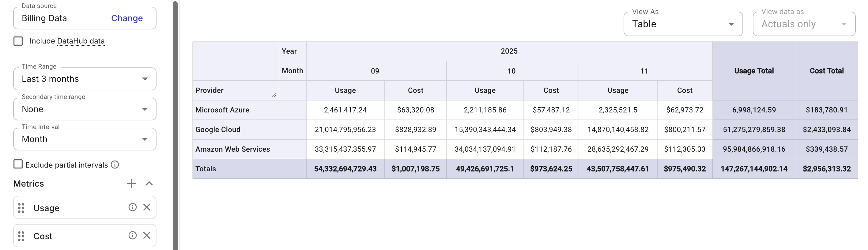Click the sidebar vertical scrollbar
Image resolution: width=868 pixels, height=250 pixels.
pos(175,125)
